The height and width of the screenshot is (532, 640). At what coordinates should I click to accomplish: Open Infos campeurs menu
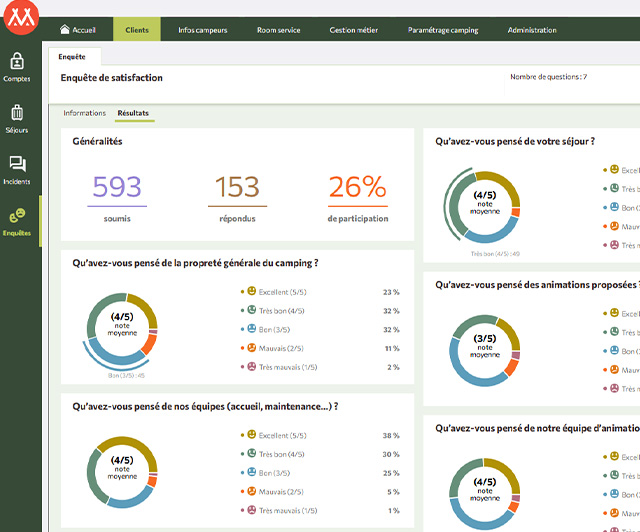pos(203,30)
